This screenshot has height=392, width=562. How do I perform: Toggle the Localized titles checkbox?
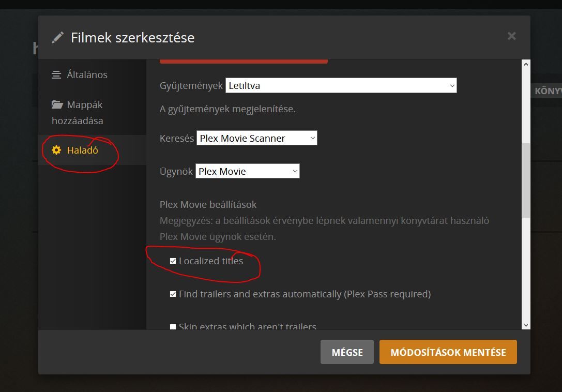(173, 261)
